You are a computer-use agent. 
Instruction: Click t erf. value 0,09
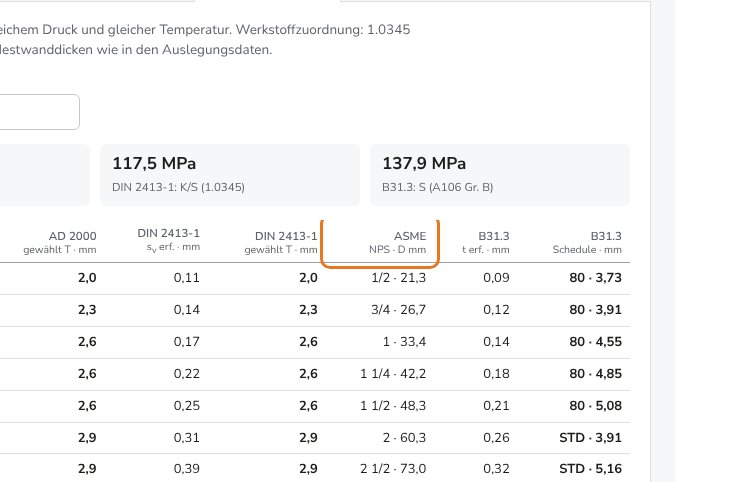tap(496, 278)
